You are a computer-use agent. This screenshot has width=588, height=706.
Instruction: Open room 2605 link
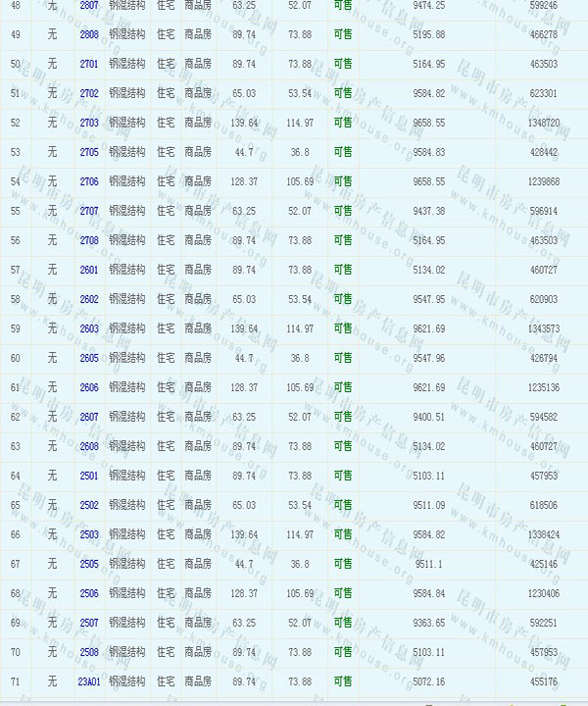click(89, 358)
